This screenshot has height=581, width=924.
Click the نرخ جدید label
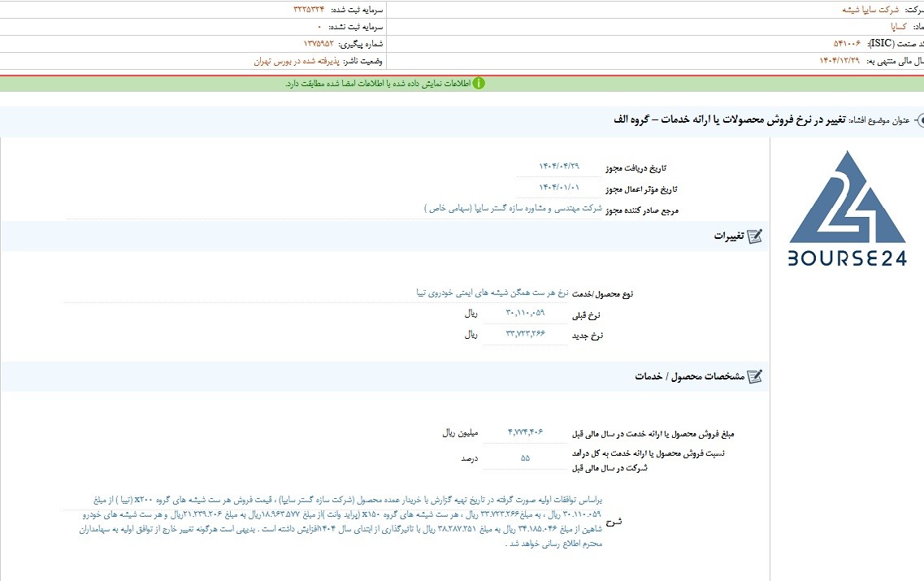588,336
